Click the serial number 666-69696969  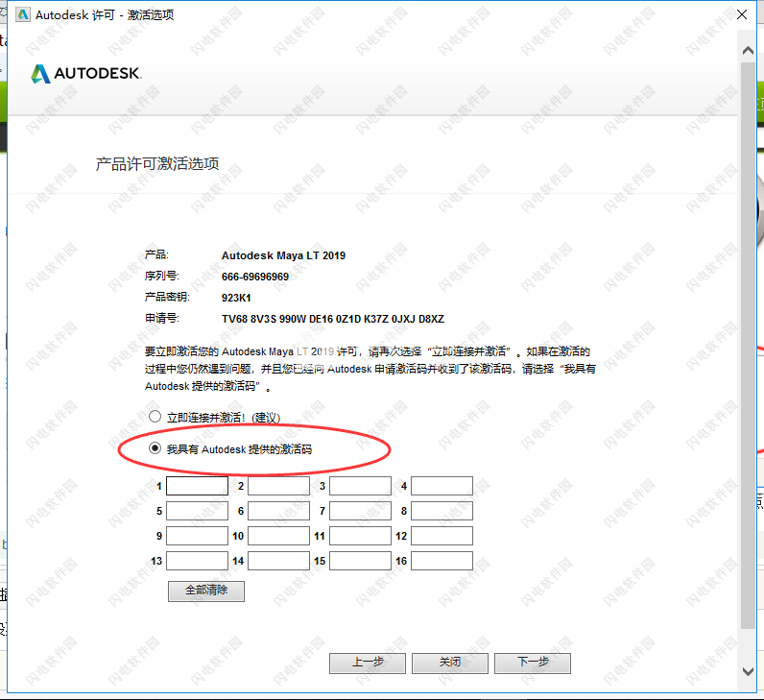tap(255, 277)
